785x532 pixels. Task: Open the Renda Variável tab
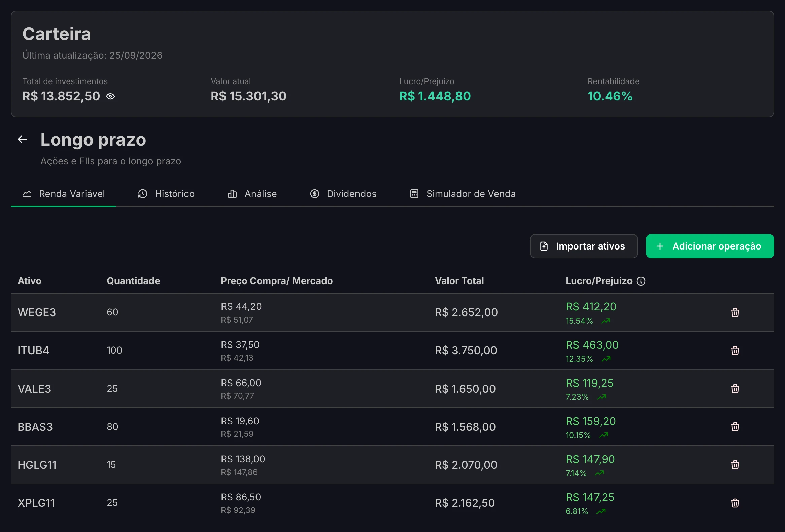[x=64, y=194]
